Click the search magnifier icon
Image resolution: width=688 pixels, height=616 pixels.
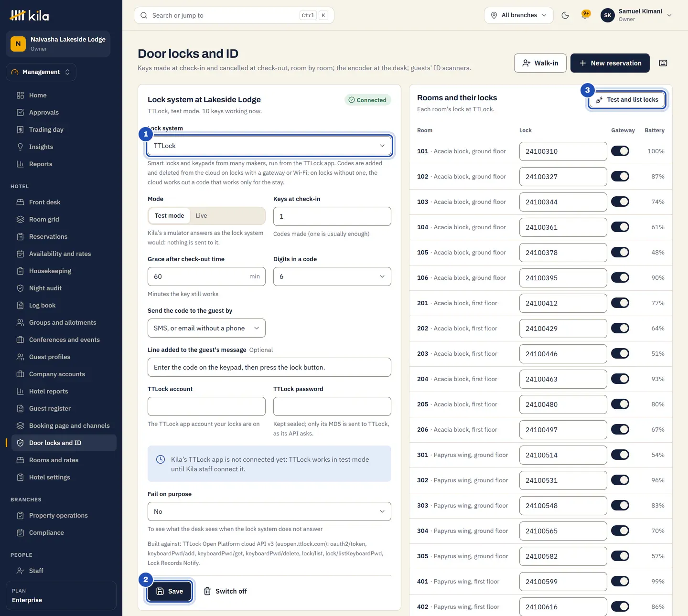(144, 15)
